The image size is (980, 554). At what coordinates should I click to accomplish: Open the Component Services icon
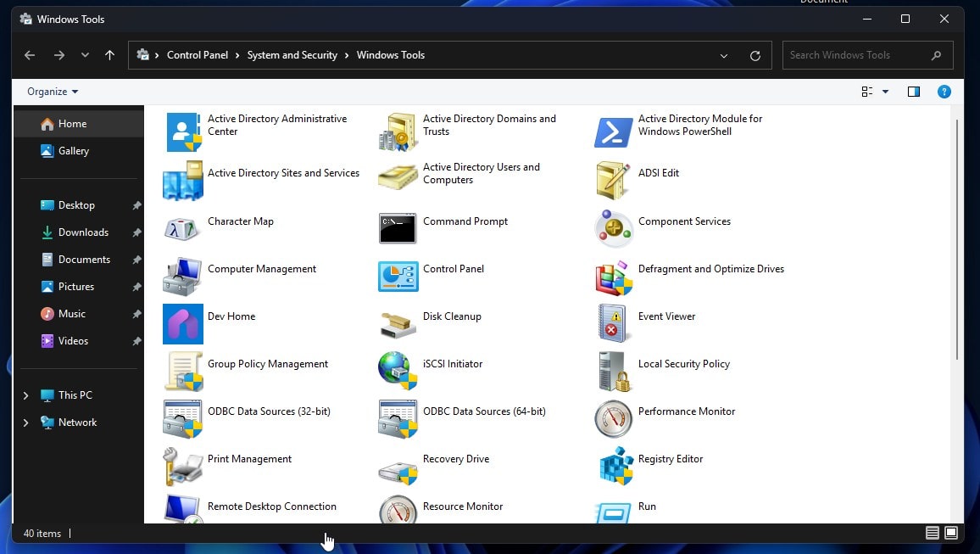click(x=615, y=227)
